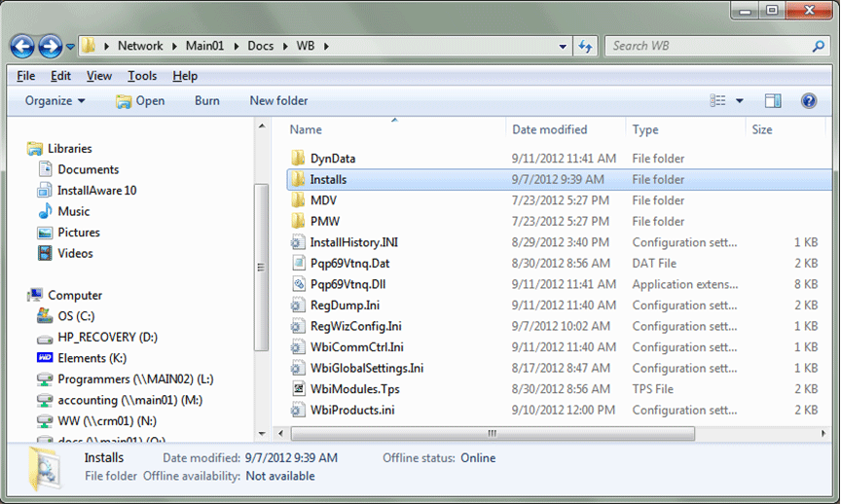
Task: Select the Pqp69Vtnq.Dat file
Action: 349,264
